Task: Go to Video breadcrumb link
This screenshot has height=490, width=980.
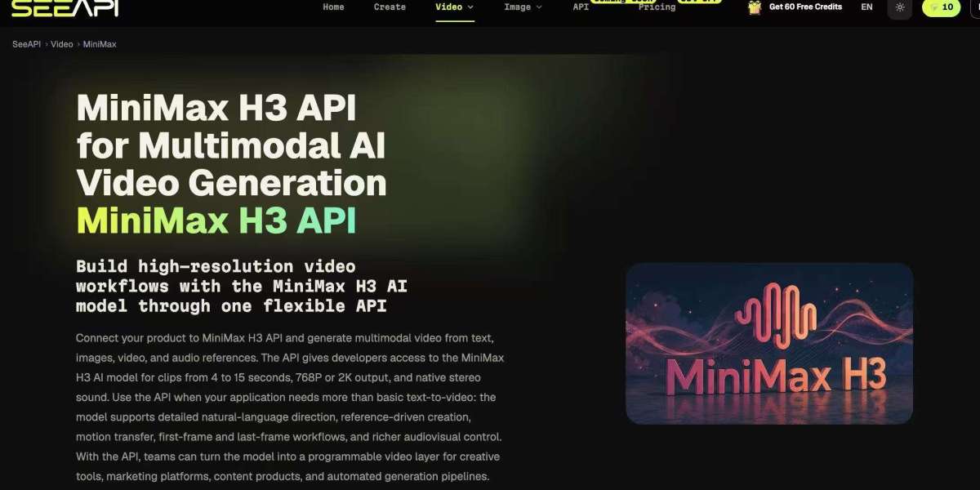Action: [62, 44]
